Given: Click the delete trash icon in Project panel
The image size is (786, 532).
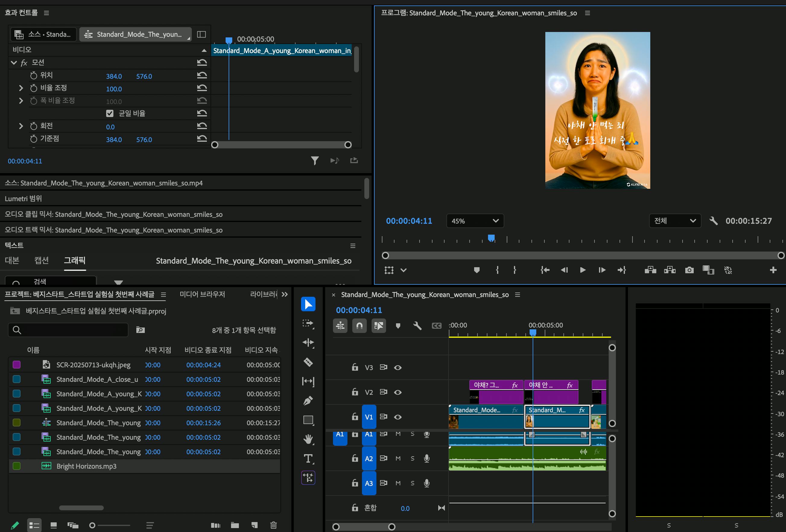Looking at the screenshot, I should coord(274,525).
